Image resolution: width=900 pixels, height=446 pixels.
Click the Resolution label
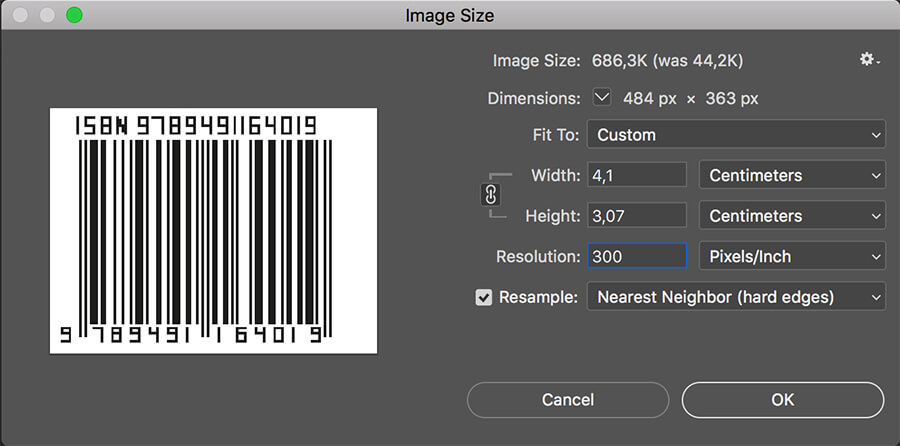coord(538,257)
